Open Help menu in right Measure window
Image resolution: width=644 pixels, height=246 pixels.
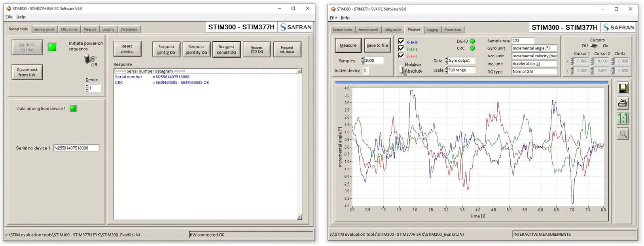pyautogui.click(x=345, y=18)
